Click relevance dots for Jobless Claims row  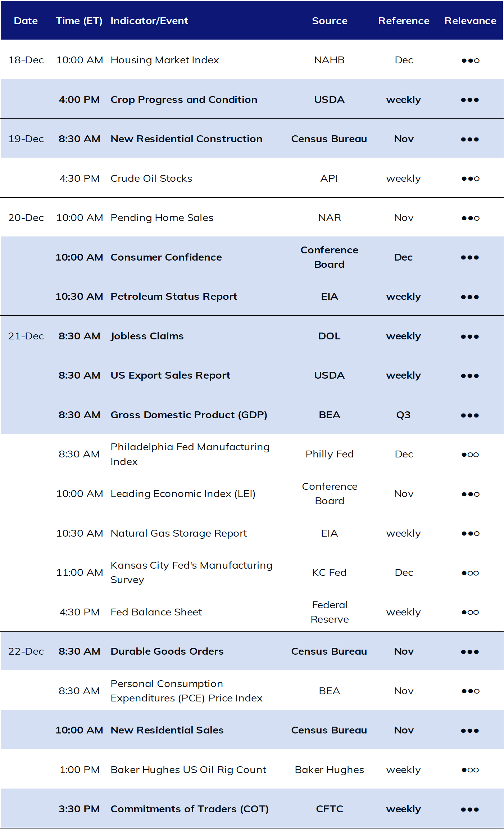tap(470, 337)
